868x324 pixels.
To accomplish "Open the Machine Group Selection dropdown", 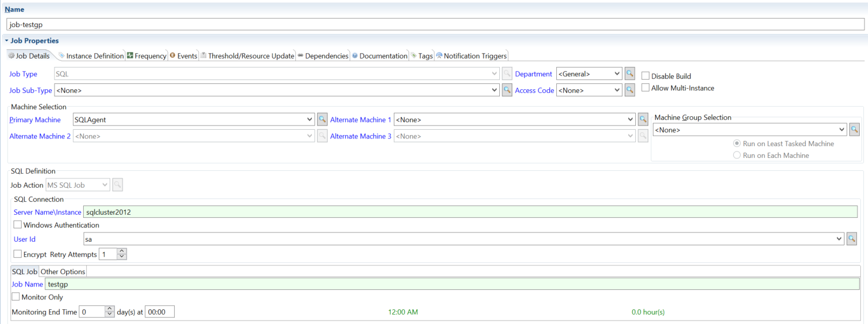I will (842, 130).
